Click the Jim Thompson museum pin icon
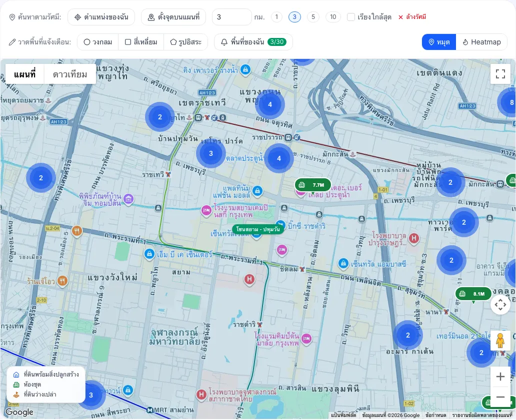516x420 pixels. click(128, 199)
